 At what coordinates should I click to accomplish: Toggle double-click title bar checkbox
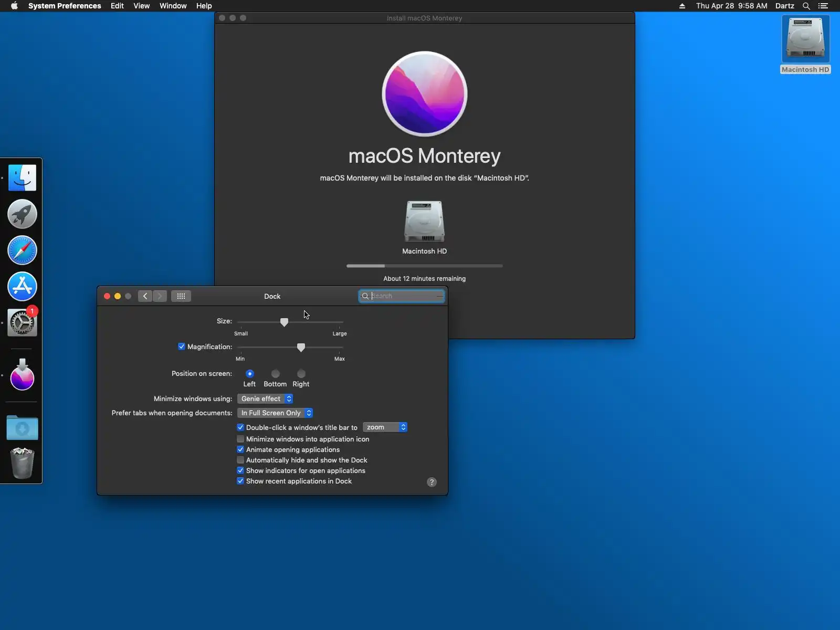pyautogui.click(x=240, y=427)
